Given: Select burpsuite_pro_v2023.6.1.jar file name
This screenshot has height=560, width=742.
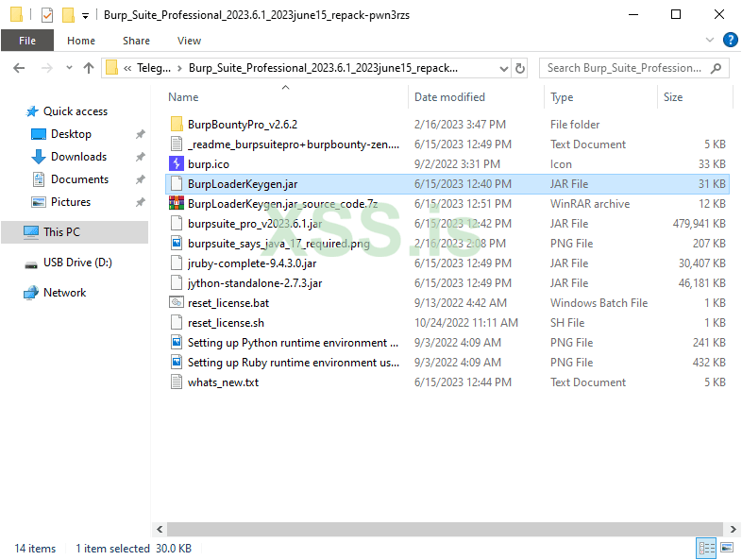Looking at the screenshot, I should [255, 224].
